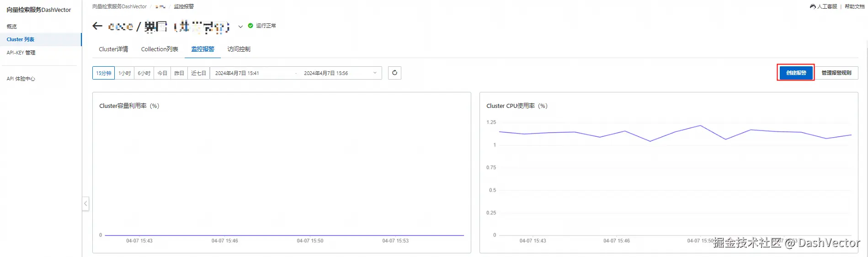Screen dimensions: 868x257
Task: Choose the 今日 time range option
Action: tap(162, 73)
